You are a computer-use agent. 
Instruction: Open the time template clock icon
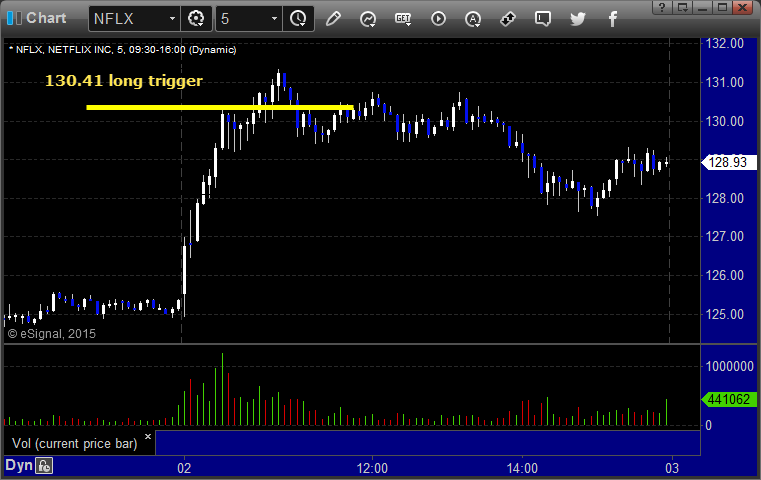[298, 19]
